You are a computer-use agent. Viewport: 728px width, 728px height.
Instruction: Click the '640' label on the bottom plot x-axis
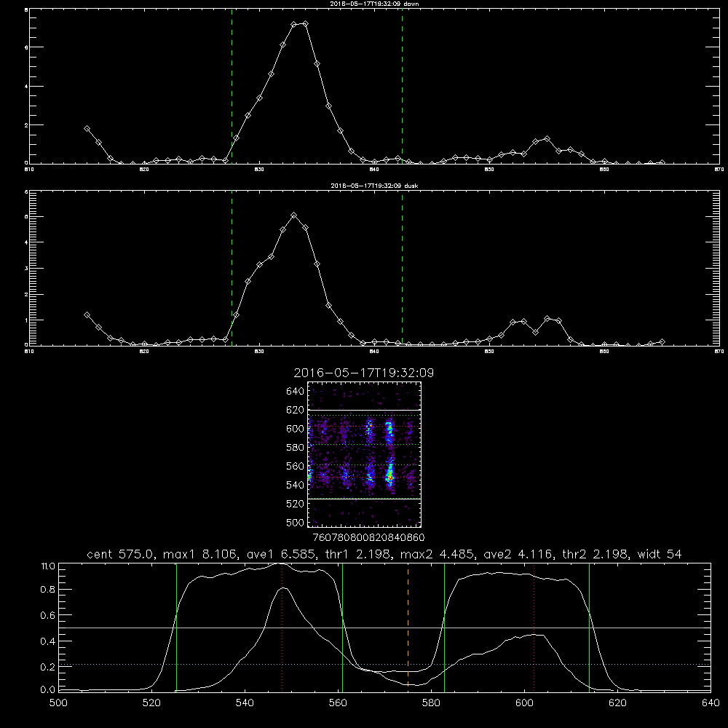pos(711,703)
